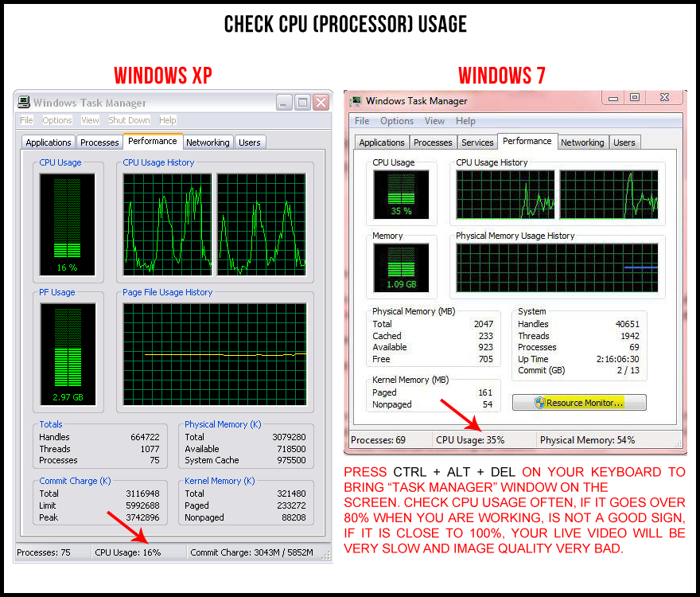Click the XP PF Usage 2.97 GB meter
This screenshot has height=597, width=700.
(68, 354)
